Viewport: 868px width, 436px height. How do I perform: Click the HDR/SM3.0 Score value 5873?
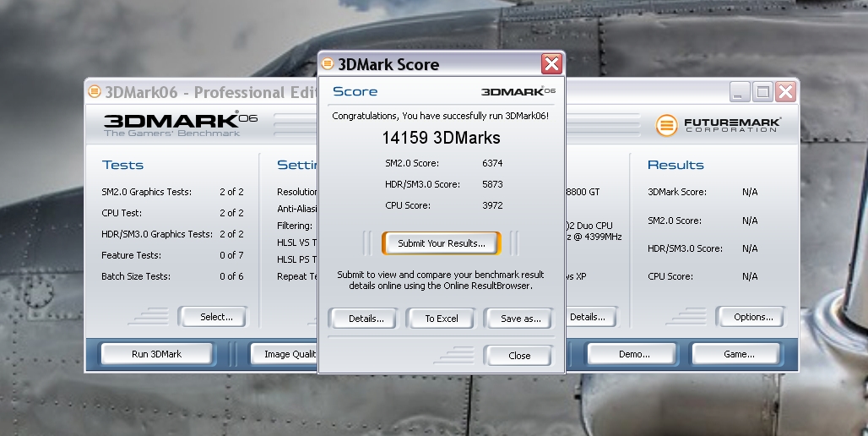click(x=492, y=184)
